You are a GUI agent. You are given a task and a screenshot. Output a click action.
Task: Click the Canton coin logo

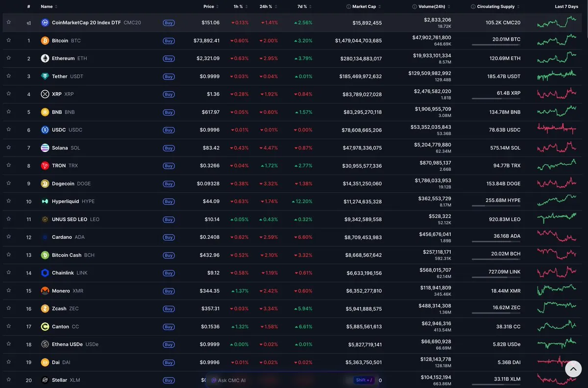tap(45, 327)
